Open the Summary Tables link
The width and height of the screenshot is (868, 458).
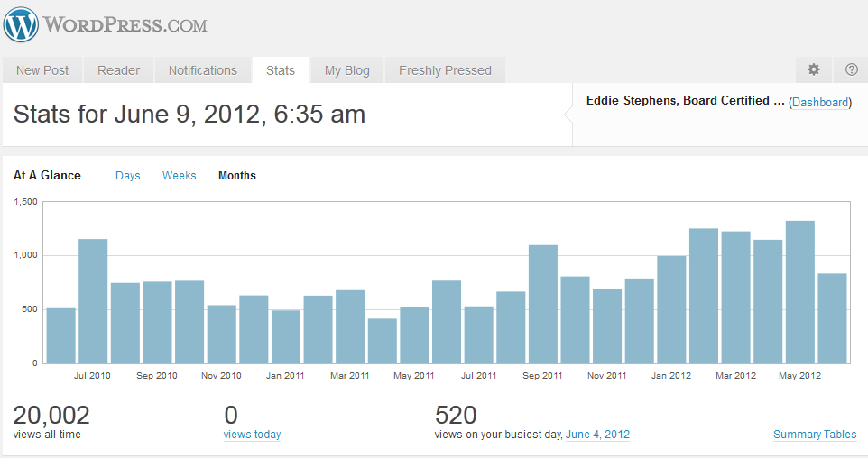click(815, 435)
